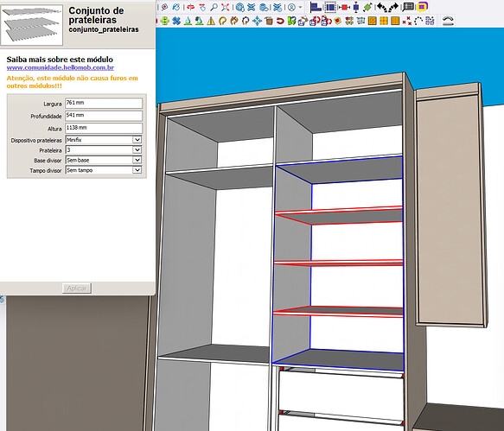The image size is (504, 431).
Task: Select the blue vertical stretch tool icon
Action: coord(356,7)
